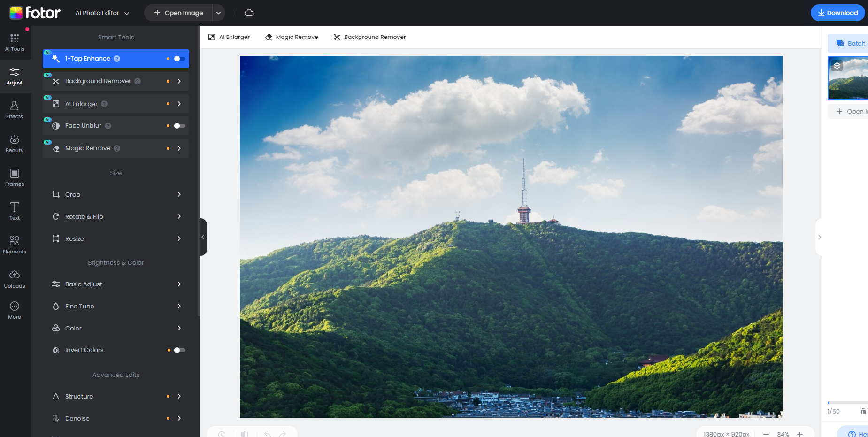
Task: Open the Frames panel
Action: click(15, 177)
